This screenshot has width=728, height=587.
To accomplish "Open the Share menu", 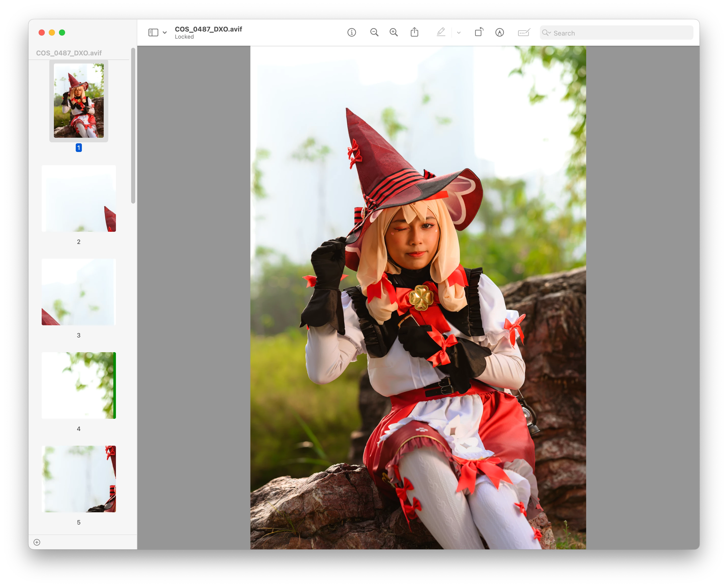I will click(x=414, y=33).
